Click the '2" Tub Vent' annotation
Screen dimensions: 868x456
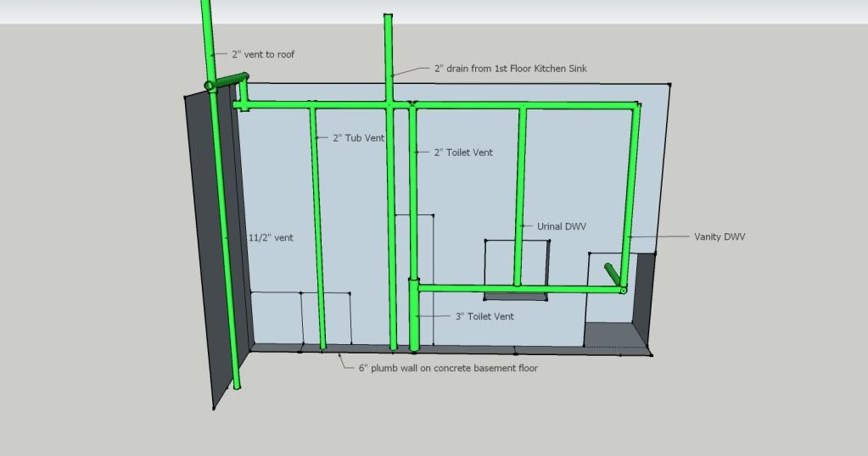(358, 137)
